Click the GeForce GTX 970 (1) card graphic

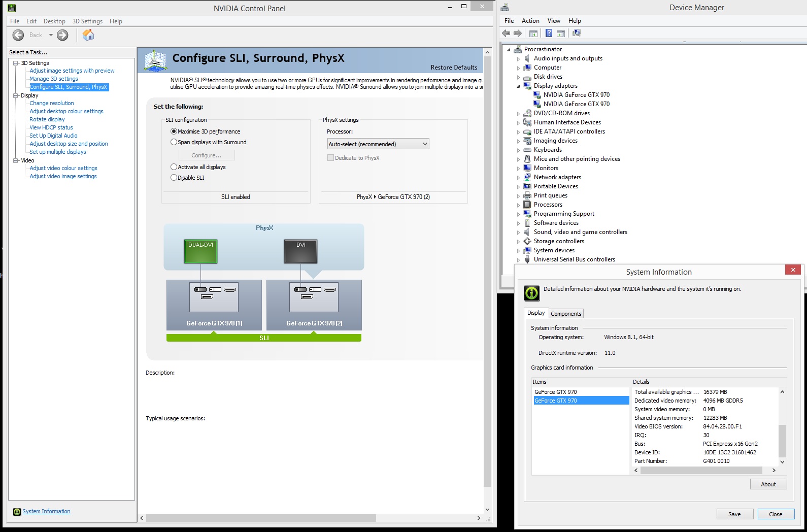214,305
